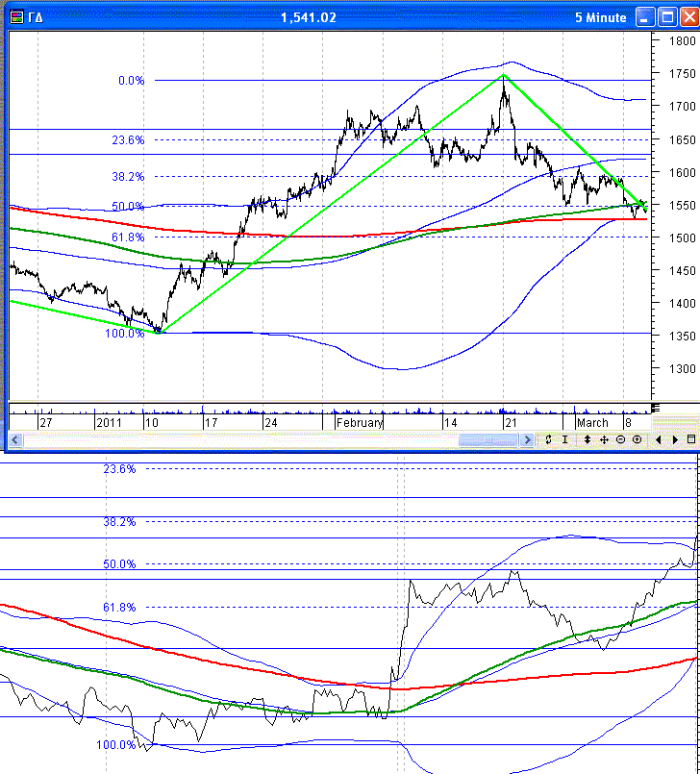
Task: Select the text cursor tool icon
Action: click(x=565, y=439)
